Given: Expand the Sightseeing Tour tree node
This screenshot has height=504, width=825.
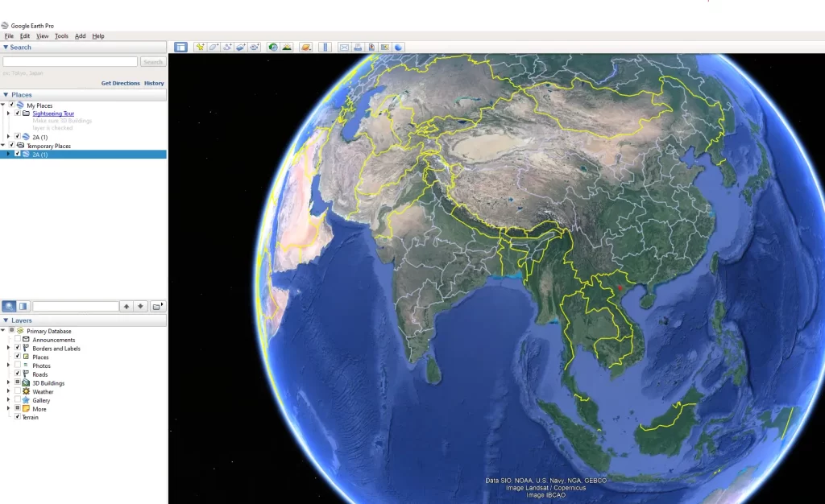Looking at the screenshot, I should tap(8, 114).
